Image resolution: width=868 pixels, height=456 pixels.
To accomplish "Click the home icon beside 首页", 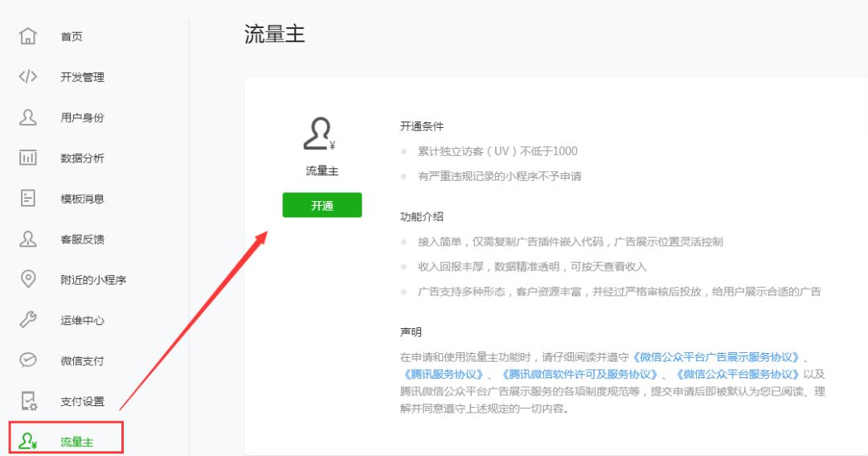I will tap(27, 36).
